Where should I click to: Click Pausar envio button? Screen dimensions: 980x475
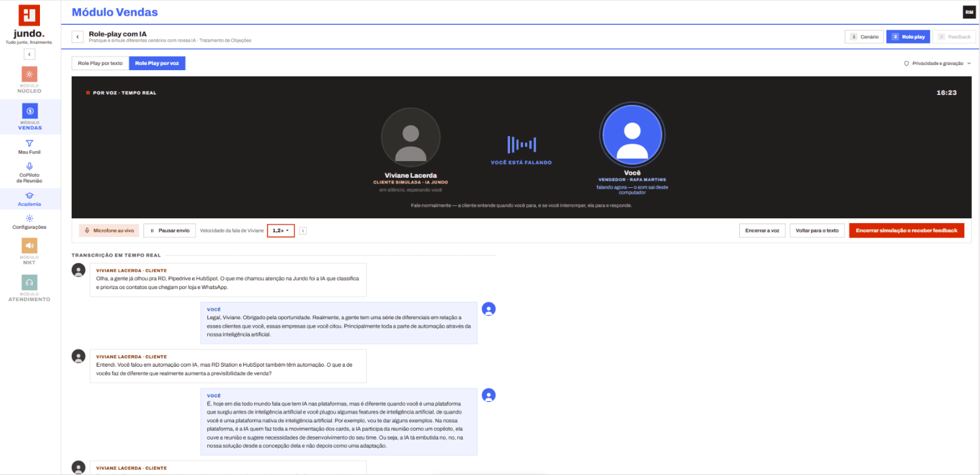170,231
